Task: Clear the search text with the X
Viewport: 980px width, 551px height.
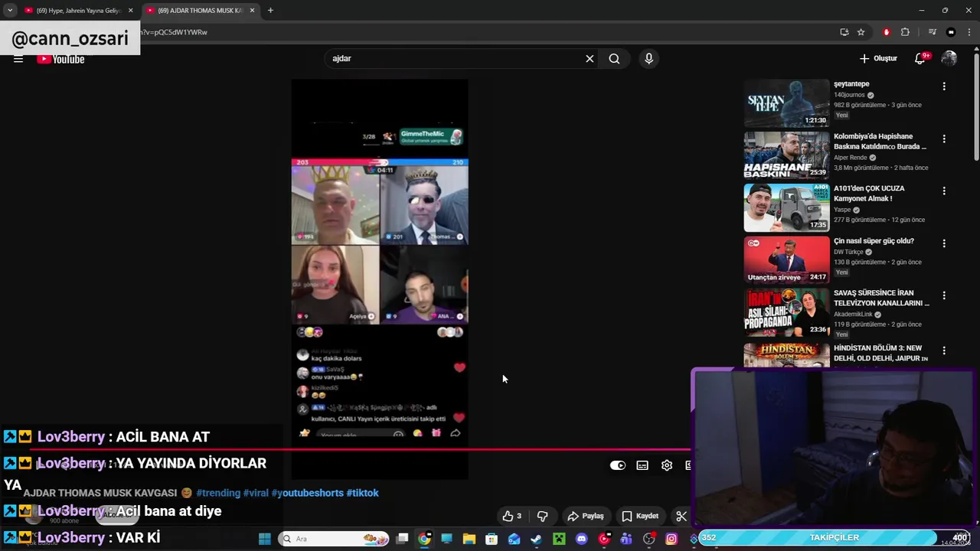Action: (x=590, y=59)
